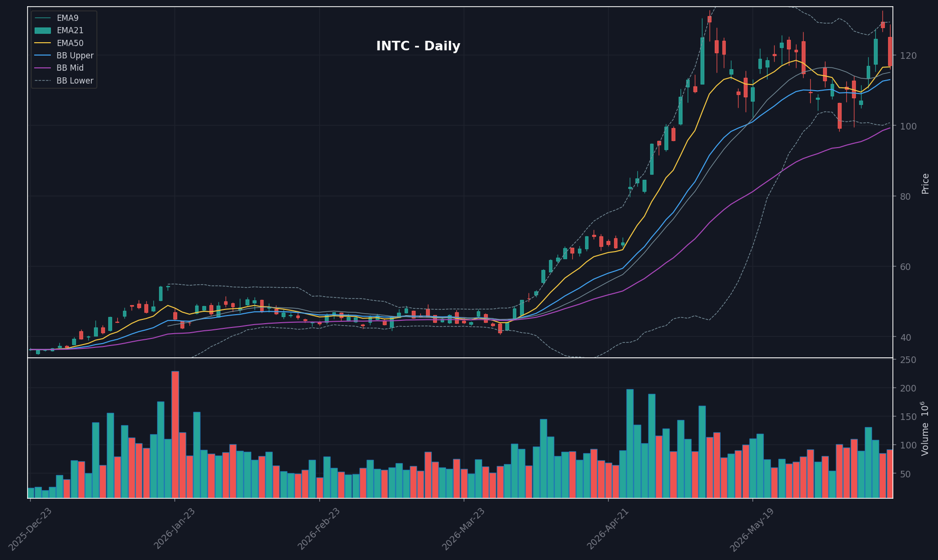Viewport: 938px width, 560px height.
Task: Click the 2026-May-19 date label
Action: (x=752, y=529)
